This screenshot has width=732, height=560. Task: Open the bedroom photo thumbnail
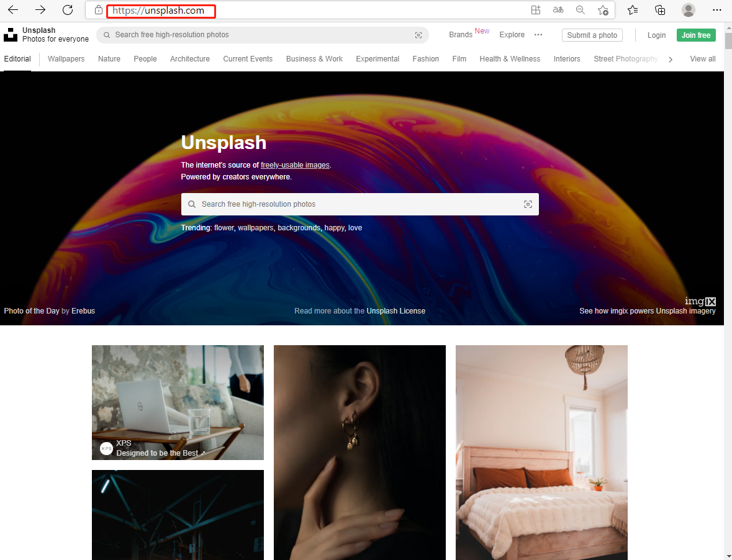tap(541, 452)
